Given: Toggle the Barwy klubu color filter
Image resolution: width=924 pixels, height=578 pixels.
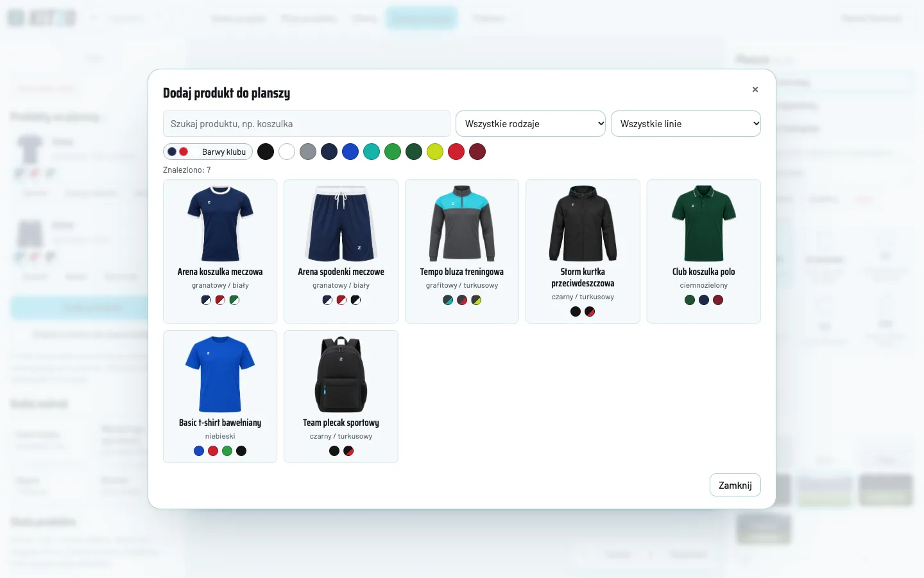Looking at the screenshot, I should [208, 152].
